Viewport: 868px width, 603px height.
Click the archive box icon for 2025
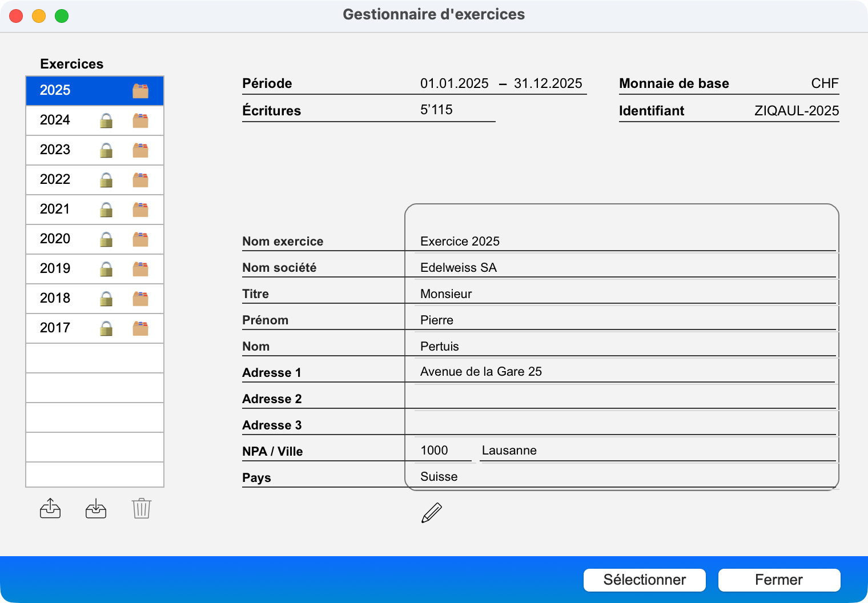coord(140,91)
